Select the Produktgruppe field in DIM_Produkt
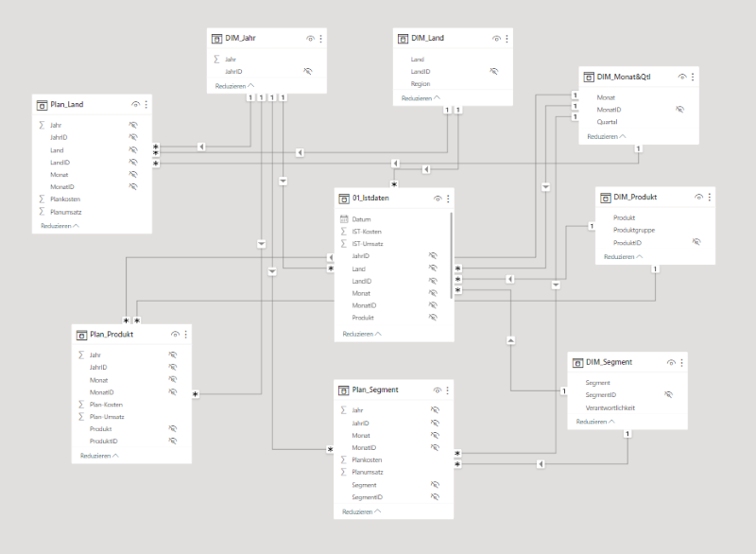Image resolution: width=756 pixels, height=554 pixels. pyautogui.click(x=634, y=230)
